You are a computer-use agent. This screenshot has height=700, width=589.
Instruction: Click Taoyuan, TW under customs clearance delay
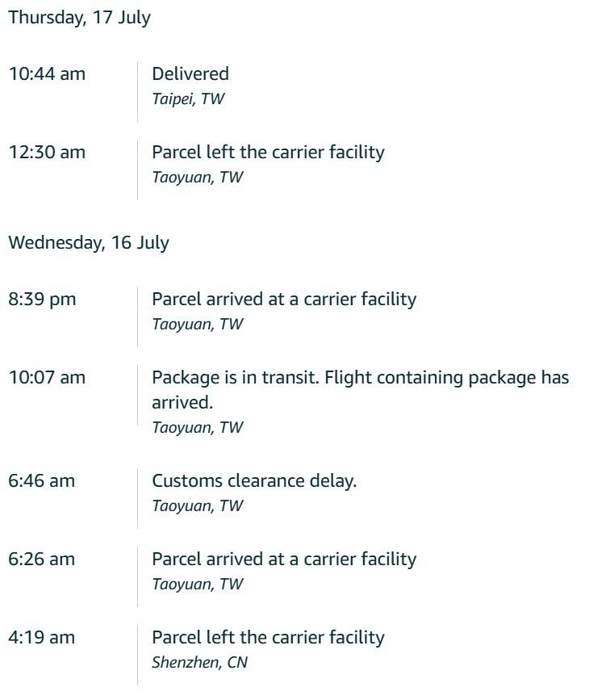[x=197, y=505]
